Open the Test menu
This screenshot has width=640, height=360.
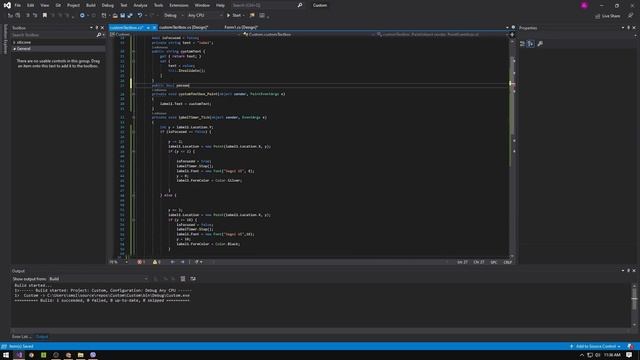pyautogui.click(x=124, y=5)
